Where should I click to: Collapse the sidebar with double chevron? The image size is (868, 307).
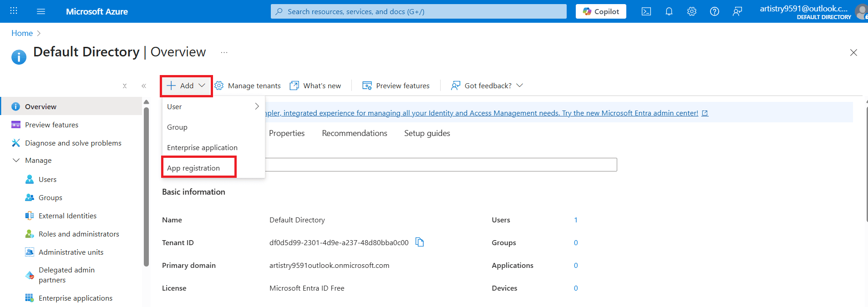coord(144,86)
